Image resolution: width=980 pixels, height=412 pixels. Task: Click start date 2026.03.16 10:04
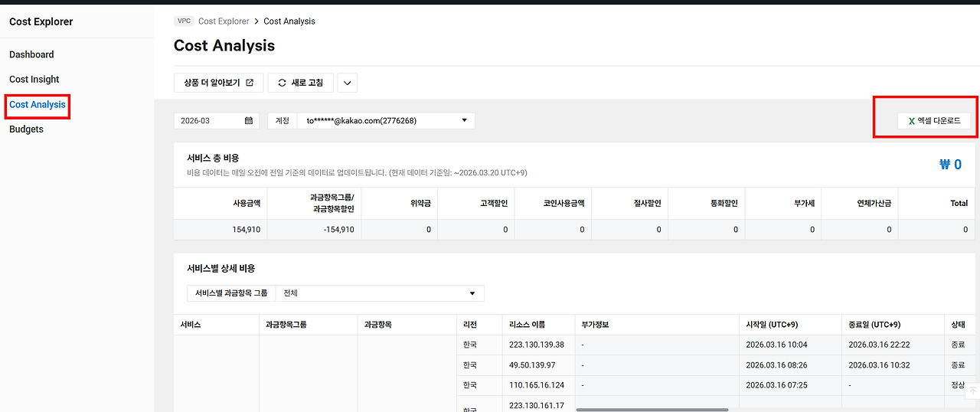(x=776, y=345)
